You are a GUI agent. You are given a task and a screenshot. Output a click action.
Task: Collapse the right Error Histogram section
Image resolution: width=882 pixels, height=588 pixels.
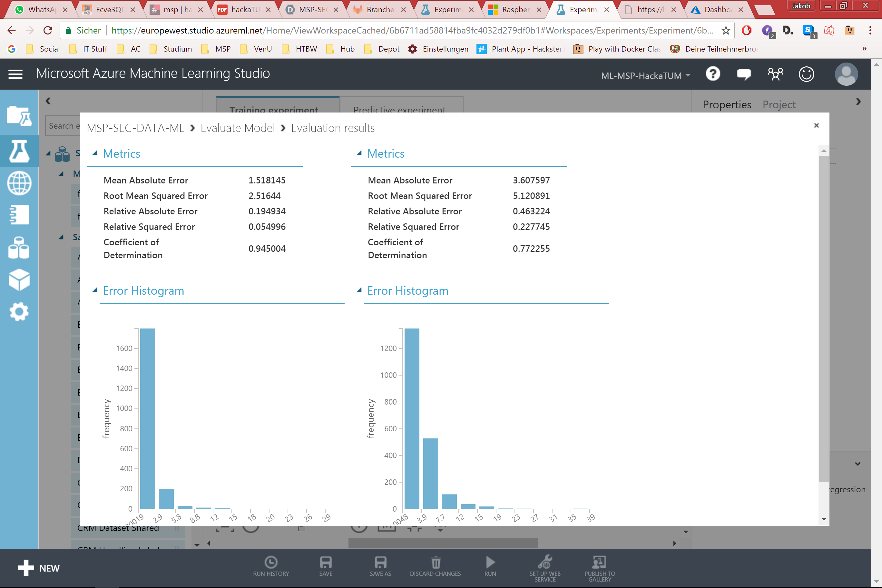tap(359, 290)
